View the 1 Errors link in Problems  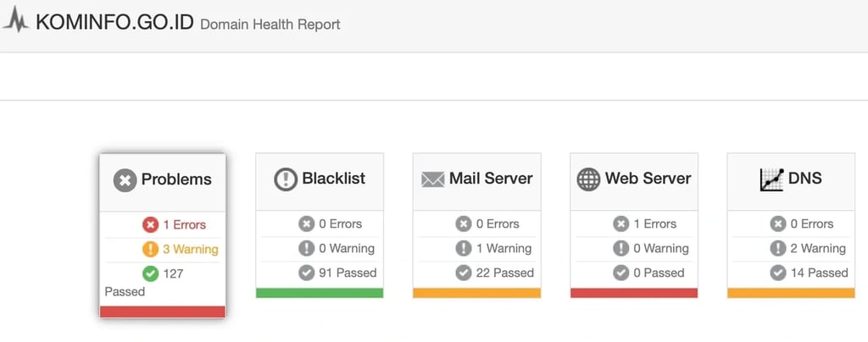tap(184, 224)
